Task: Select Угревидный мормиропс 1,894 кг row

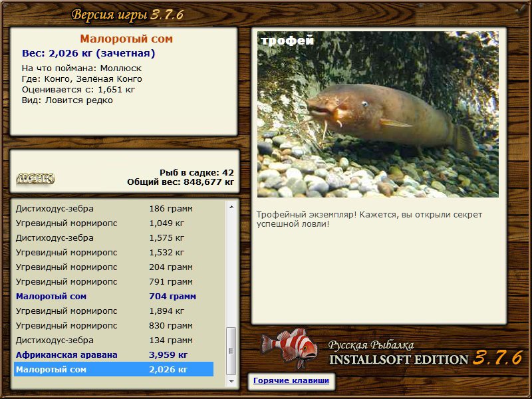Action: [114, 311]
